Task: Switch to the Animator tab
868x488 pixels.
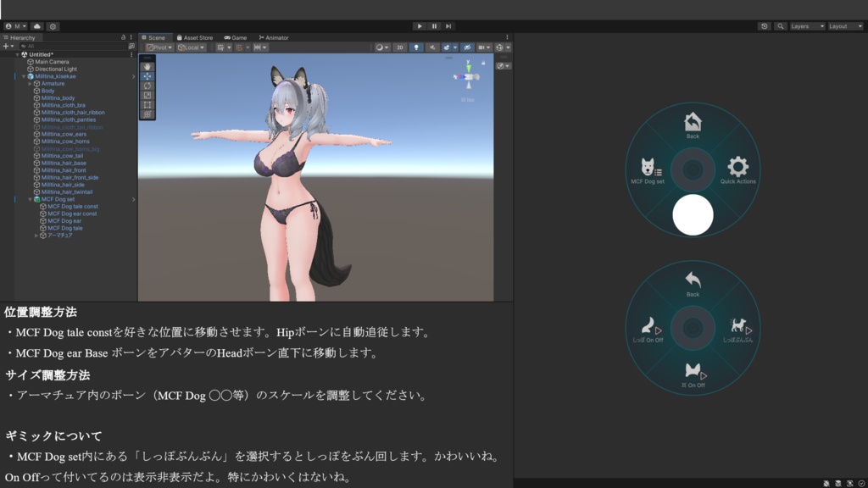Action: (274, 37)
